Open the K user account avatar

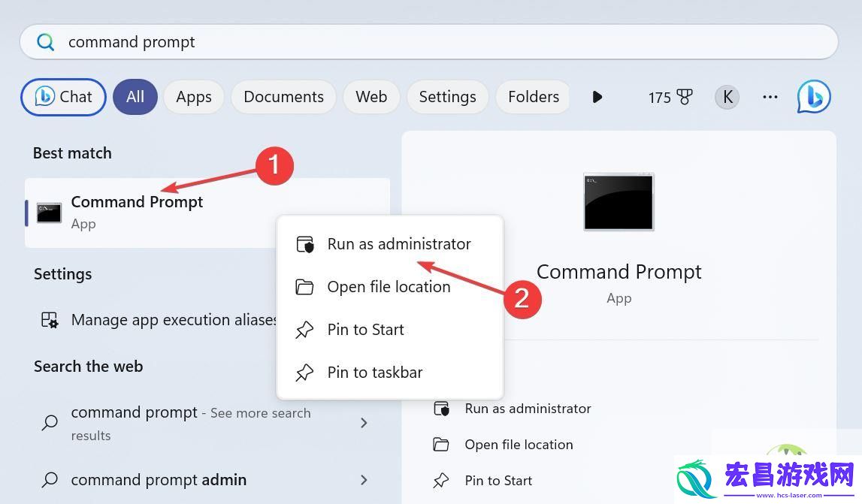[727, 98]
